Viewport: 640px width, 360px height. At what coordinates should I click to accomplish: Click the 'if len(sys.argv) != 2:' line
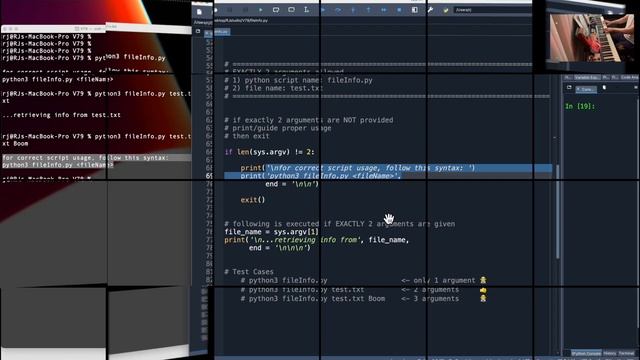[269, 152]
